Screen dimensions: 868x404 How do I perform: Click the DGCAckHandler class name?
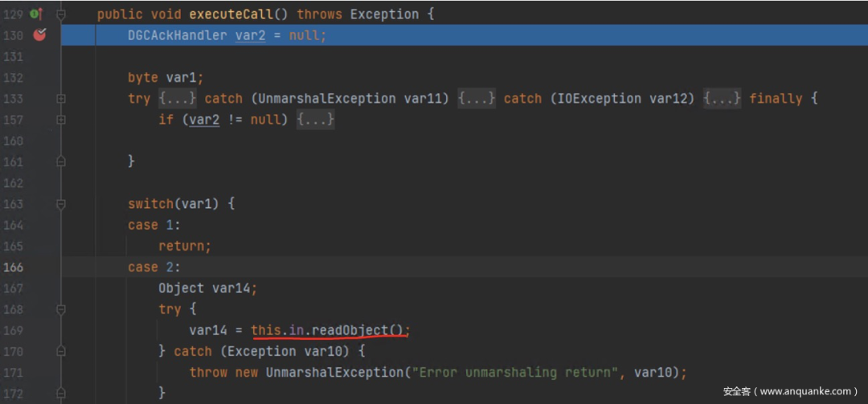[178, 35]
